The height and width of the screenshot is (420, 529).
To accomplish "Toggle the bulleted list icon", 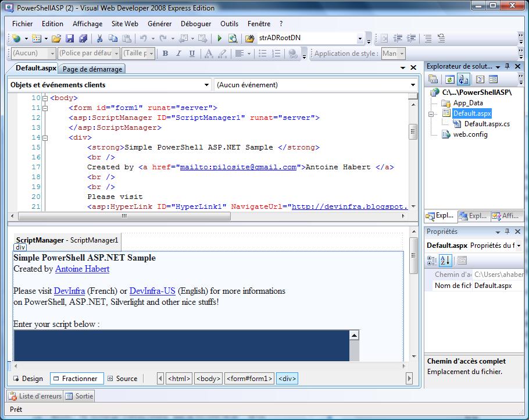I will 263,54.
